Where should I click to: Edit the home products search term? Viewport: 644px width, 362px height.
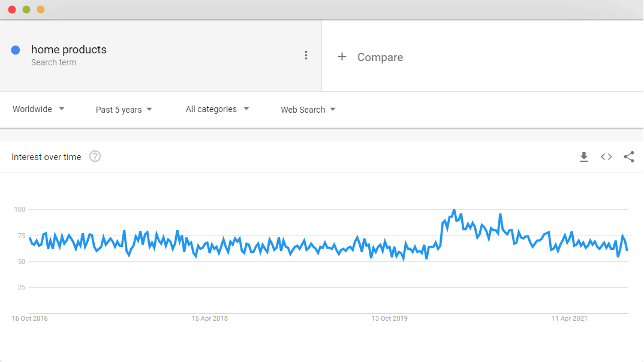(68, 50)
